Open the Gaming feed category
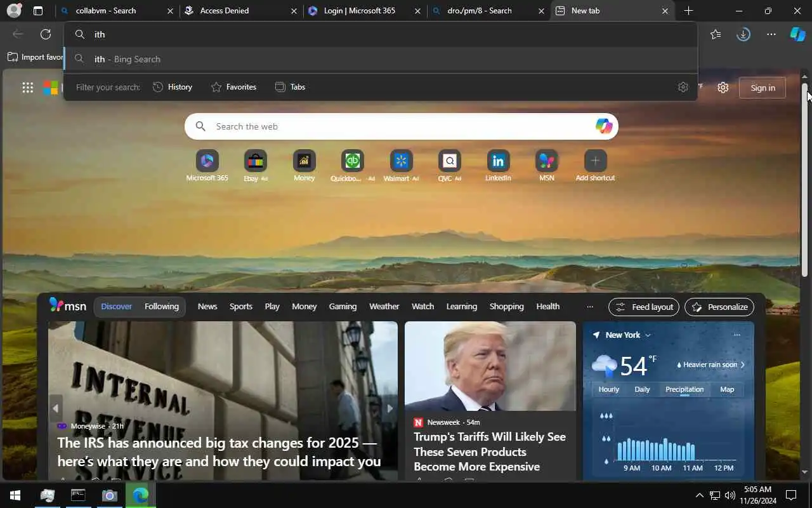 (343, 307)
